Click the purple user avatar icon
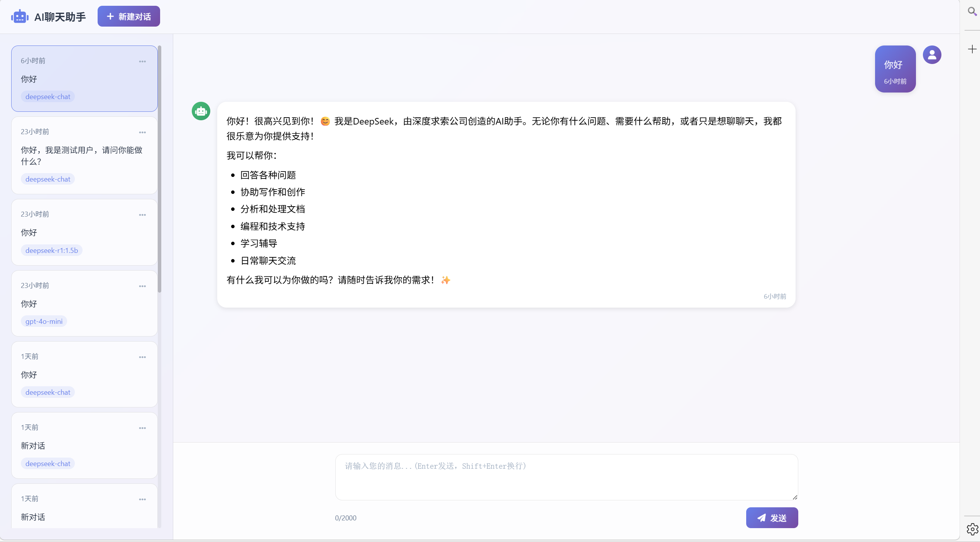Image resolution: width=980 pixels, height=542 pixels. (932, 55)
